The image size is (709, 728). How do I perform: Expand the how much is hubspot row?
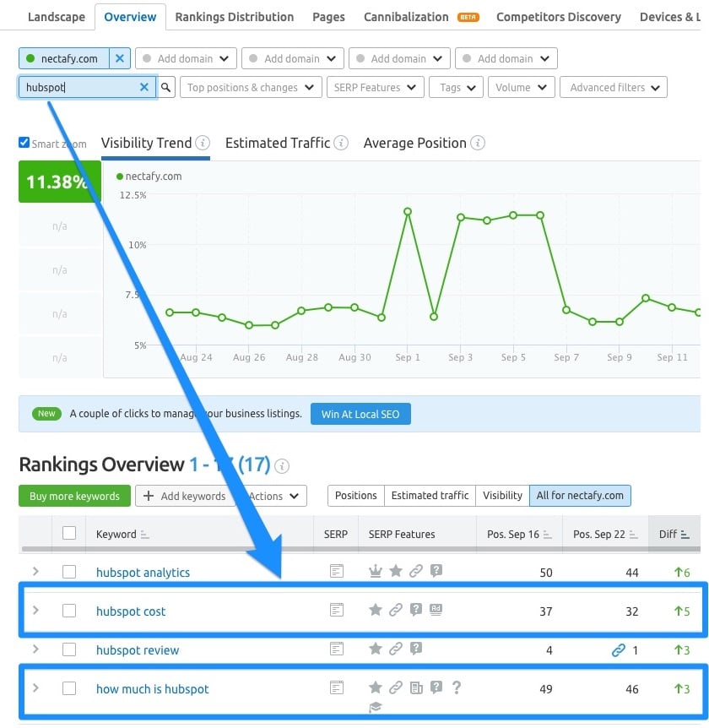click(35, 687)
